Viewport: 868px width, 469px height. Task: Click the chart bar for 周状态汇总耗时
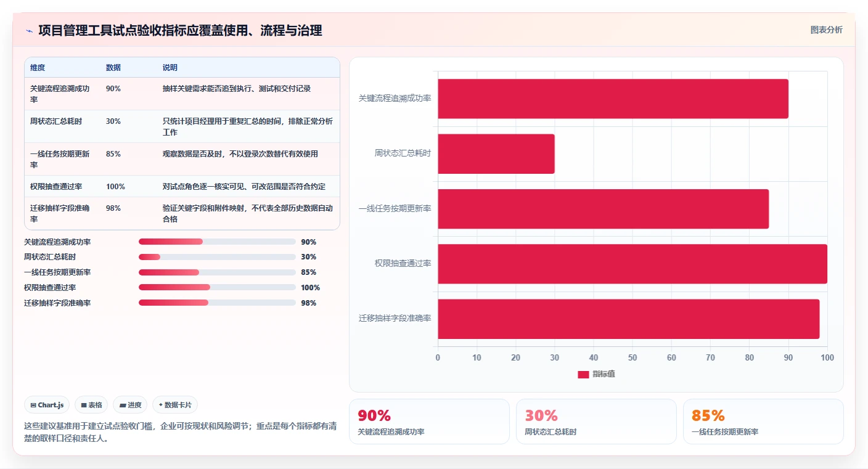[x=496, y=153]
